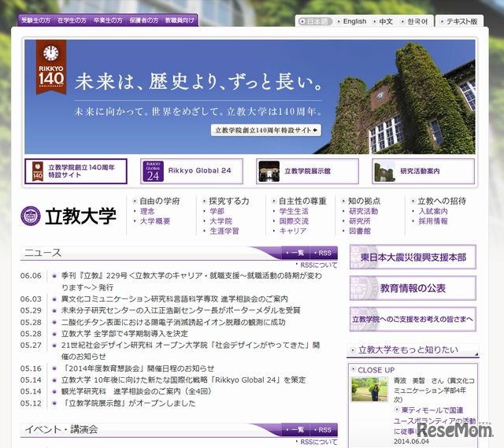Open the 採用情報 link
The image size is (504, 448).
pos(433,221)
